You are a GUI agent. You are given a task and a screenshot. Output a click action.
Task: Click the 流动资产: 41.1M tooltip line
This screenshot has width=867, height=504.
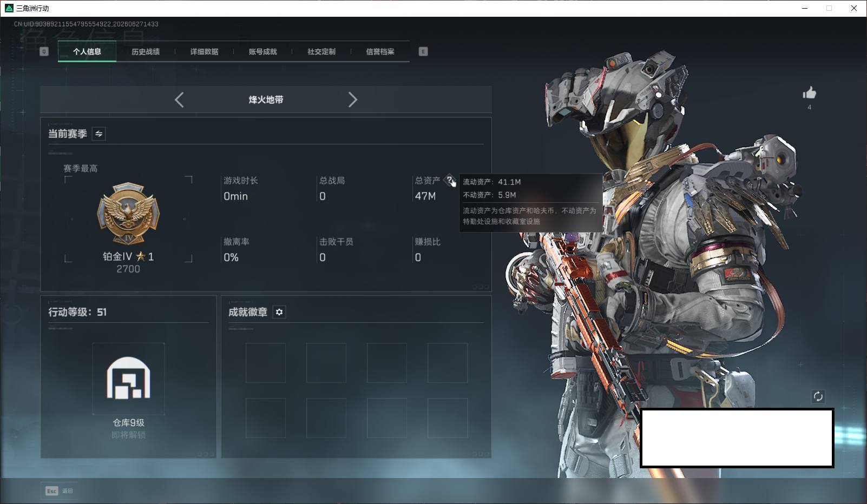click(x=492, y=182)
